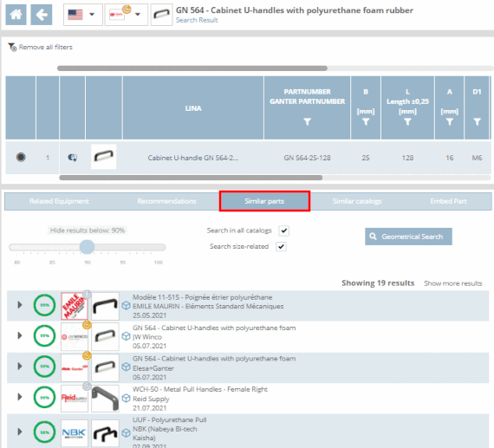This screenshot has height=448, width=494.
Task: Click the CAD preview icon in row 1
Action: (73, 157)
